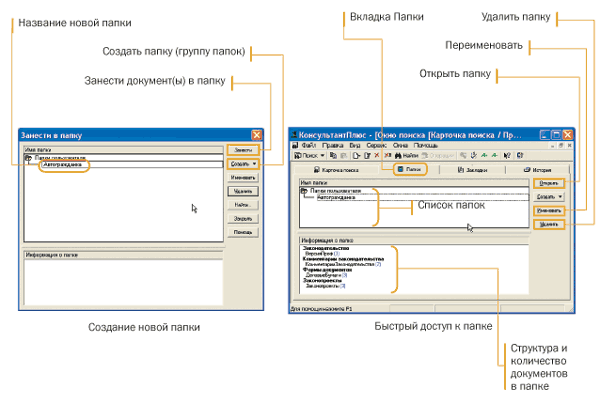Viewport: 600px width, 404px height.
Task: Open the Файл menu
Action: coord(309,145)
